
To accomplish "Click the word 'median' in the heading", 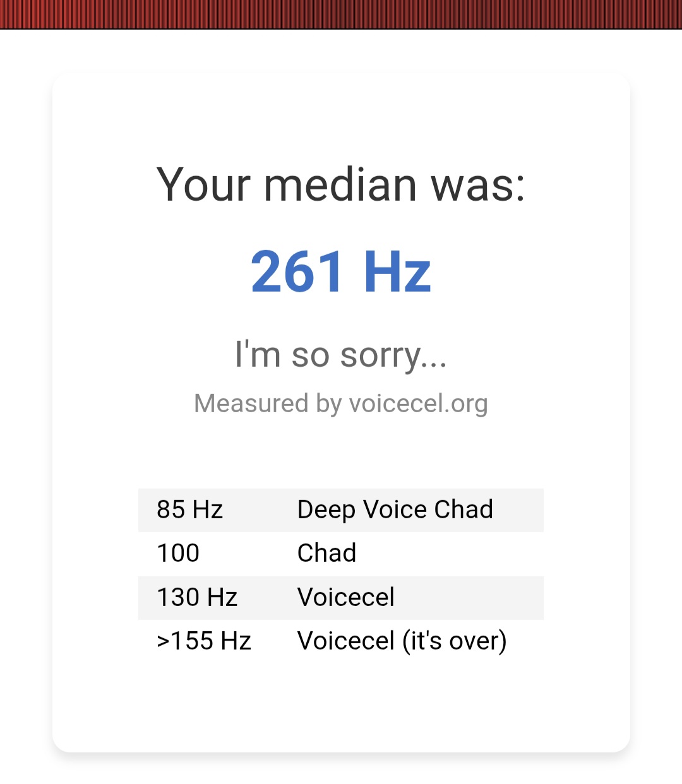I will tap(340, 185).
